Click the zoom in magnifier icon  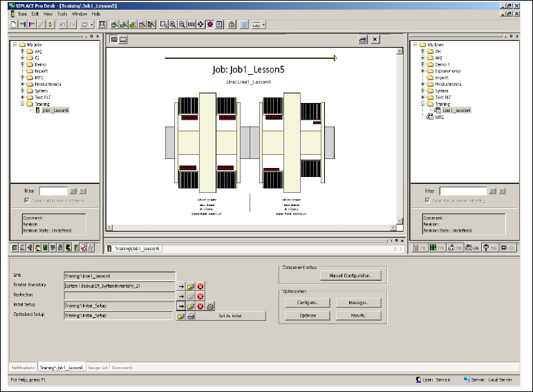(173, 25)
